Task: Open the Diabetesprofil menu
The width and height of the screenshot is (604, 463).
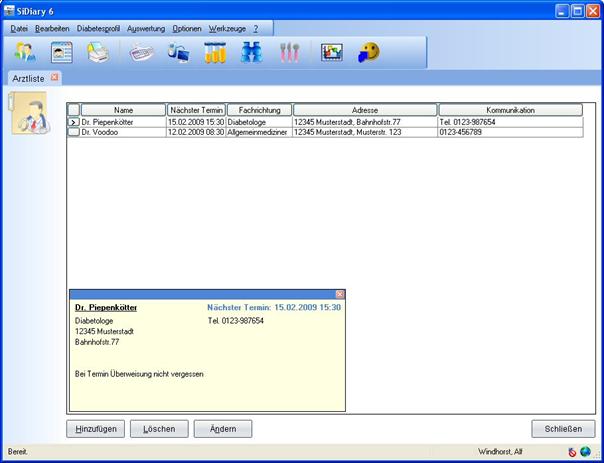Action: (x=98, y=29)
